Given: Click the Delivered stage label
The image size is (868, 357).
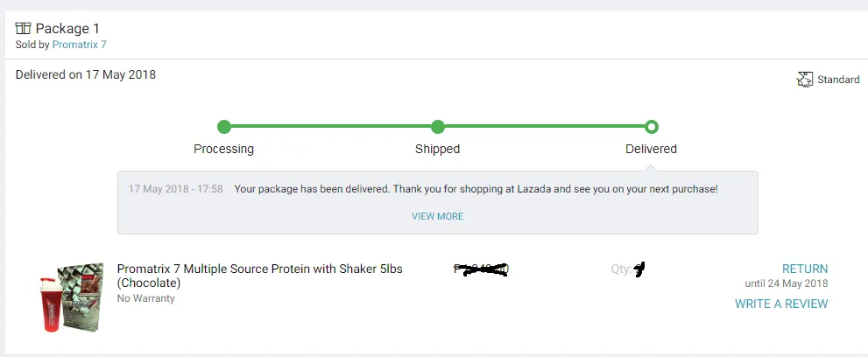Looking at the screenshot, I should 651,150.
